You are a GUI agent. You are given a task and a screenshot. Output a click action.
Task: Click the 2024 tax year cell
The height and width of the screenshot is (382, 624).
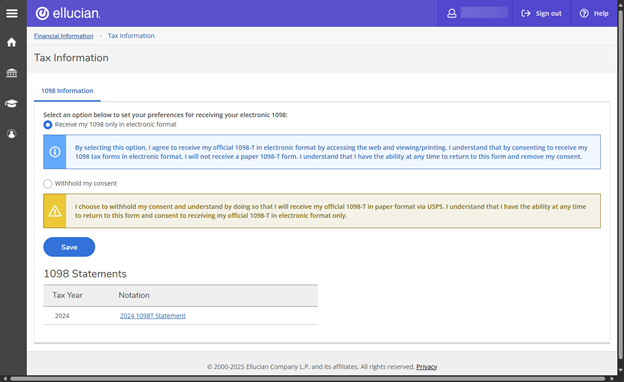click(x=62, y=316)
